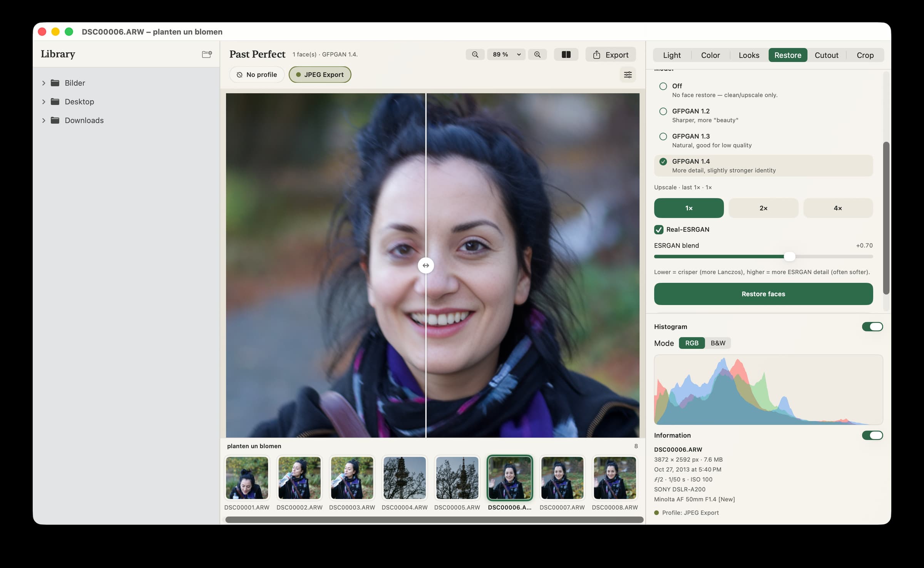Select the Off model radio button
The image size is (924, 568).
pos(663,86)
